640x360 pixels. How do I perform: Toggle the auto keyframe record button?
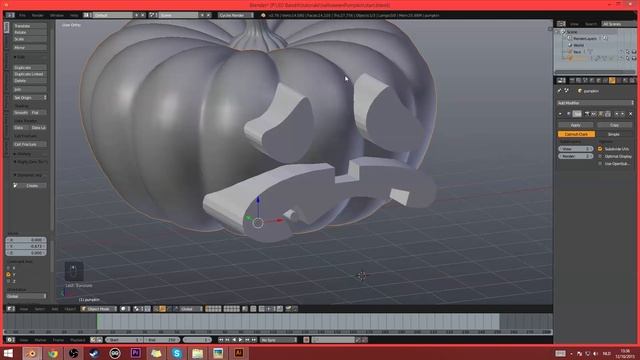click(306, 340)
